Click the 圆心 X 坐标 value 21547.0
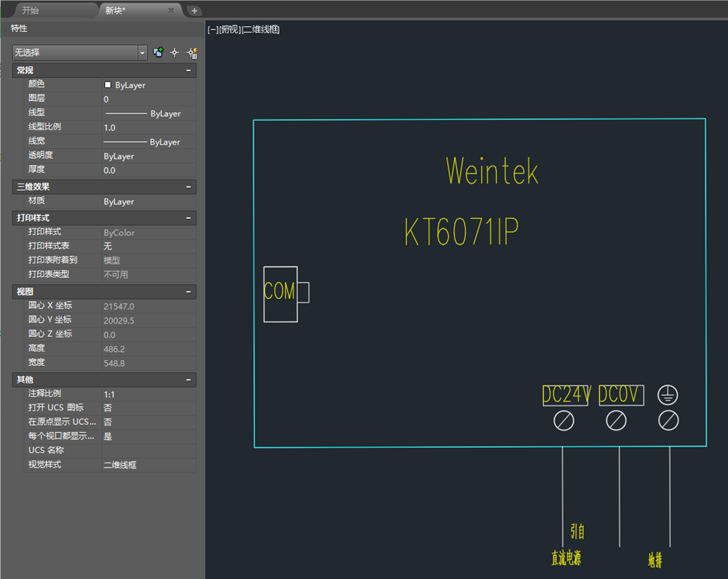Viewport: 728px width, 579px height. point(149,307)
